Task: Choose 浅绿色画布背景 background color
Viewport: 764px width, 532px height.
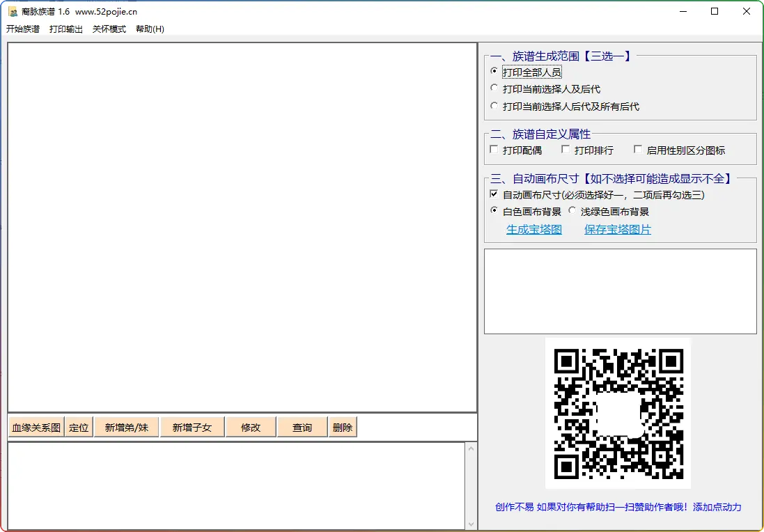Action: pyautogui.click(x=572, y=211)
